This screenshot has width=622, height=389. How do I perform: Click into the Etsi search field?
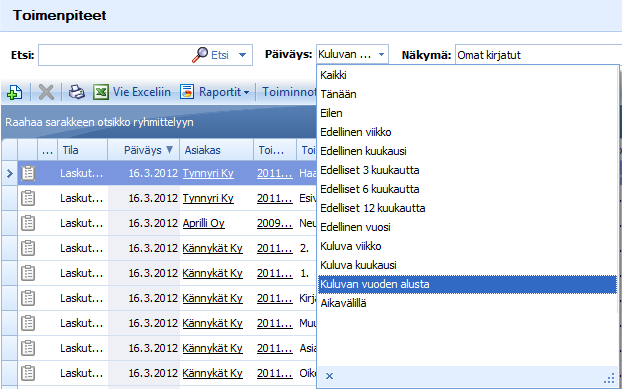pyautogui.click(x=114, y=55)
